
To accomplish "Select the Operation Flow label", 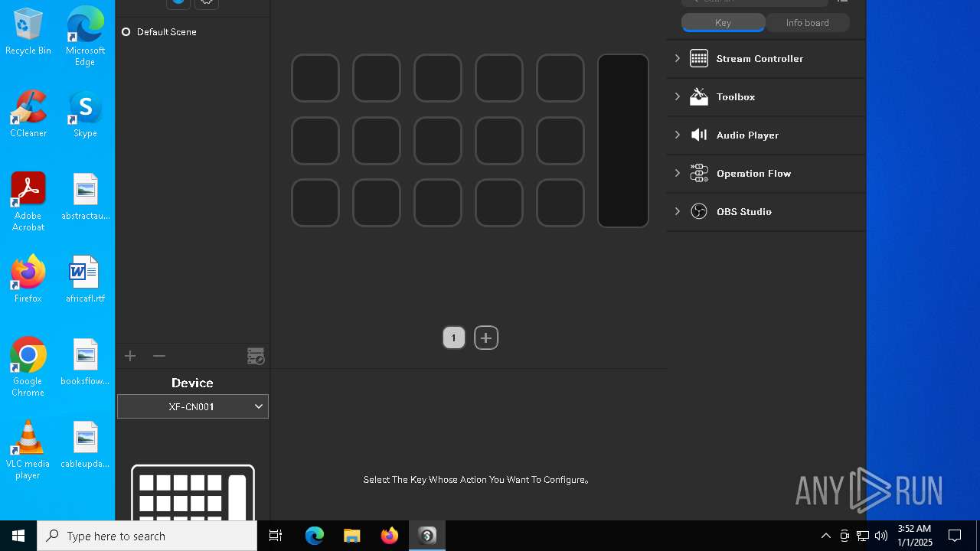I will pos(753,174).
